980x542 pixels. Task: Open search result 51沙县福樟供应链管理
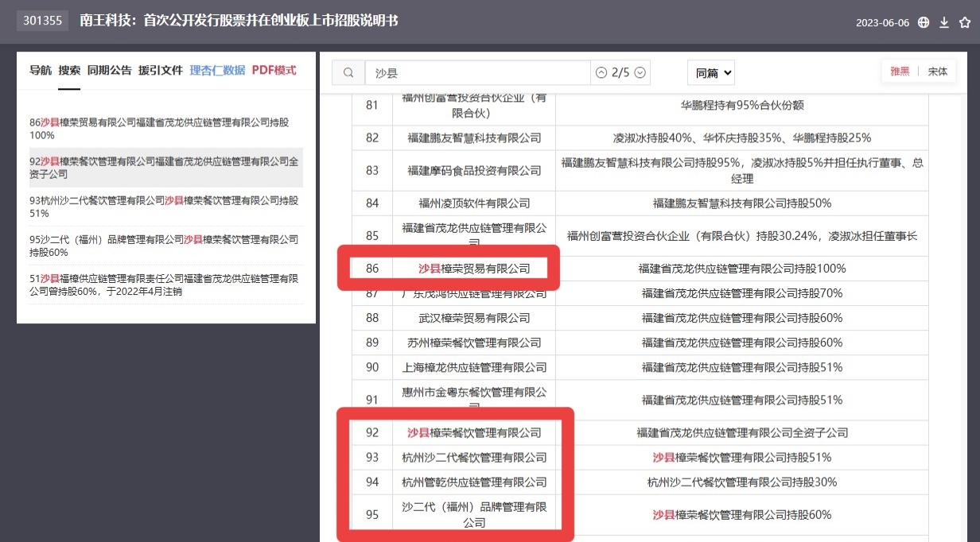[165, 285]
